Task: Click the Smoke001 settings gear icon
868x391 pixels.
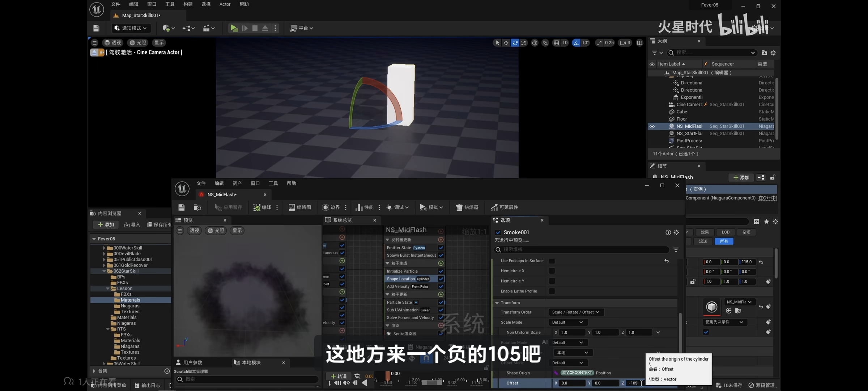Action: coord(676,232)
